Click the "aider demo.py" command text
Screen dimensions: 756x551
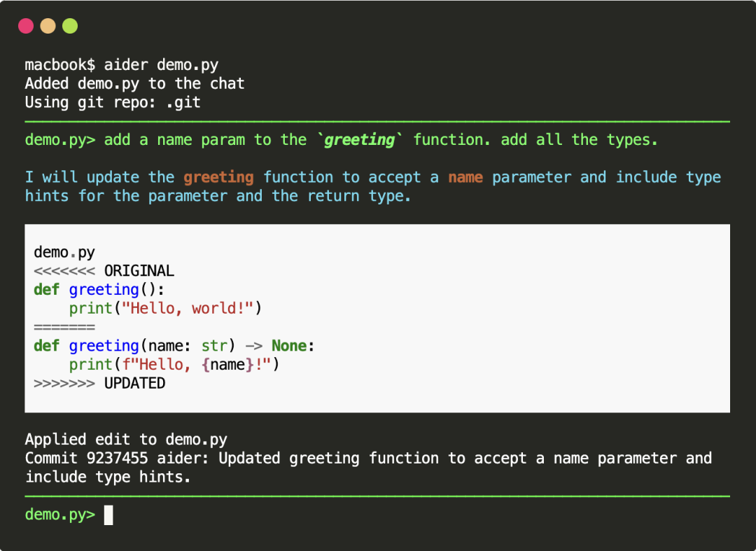[x=161, y=65]
